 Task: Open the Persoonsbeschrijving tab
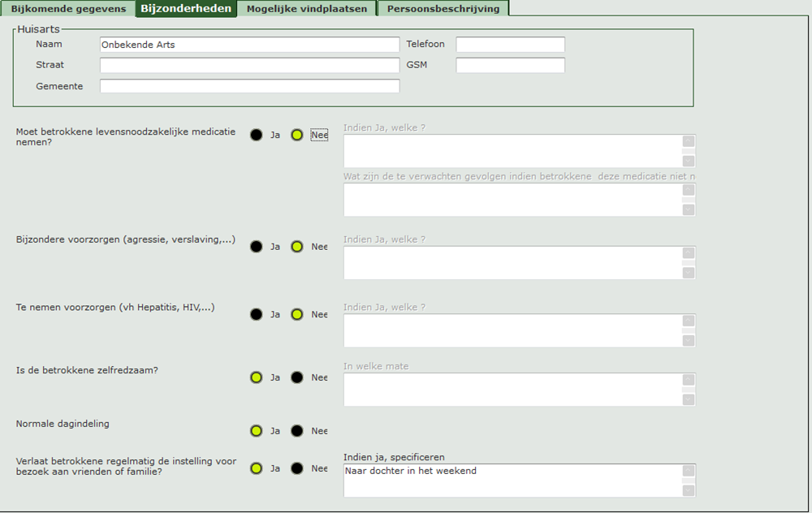pyautogui.click(x=443, y=9)
